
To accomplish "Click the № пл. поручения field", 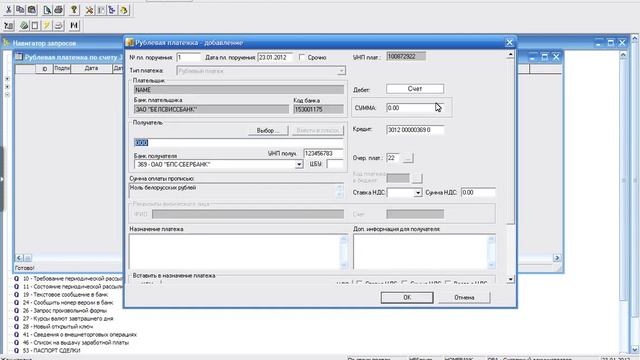I will [189, 57].
